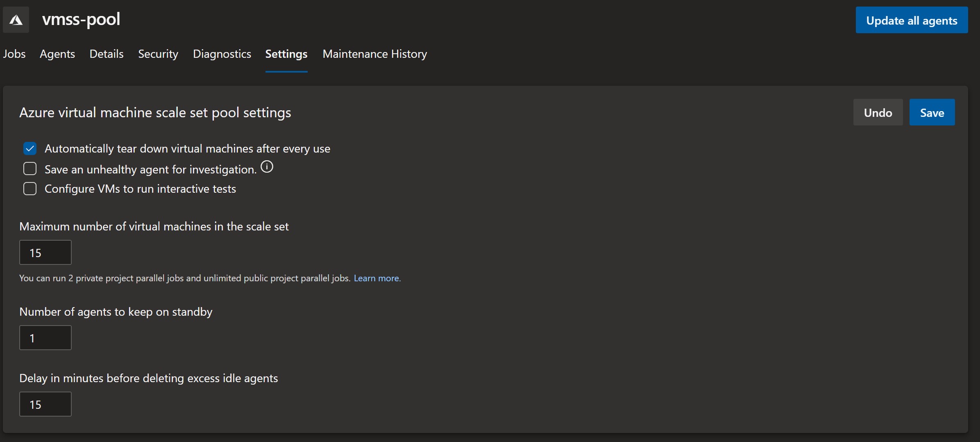Image resolution: width=980 pixels, height=442 pixels.
Task: Click the Azure pool icon beside vmss-pool
Action: tap(16, 20)
